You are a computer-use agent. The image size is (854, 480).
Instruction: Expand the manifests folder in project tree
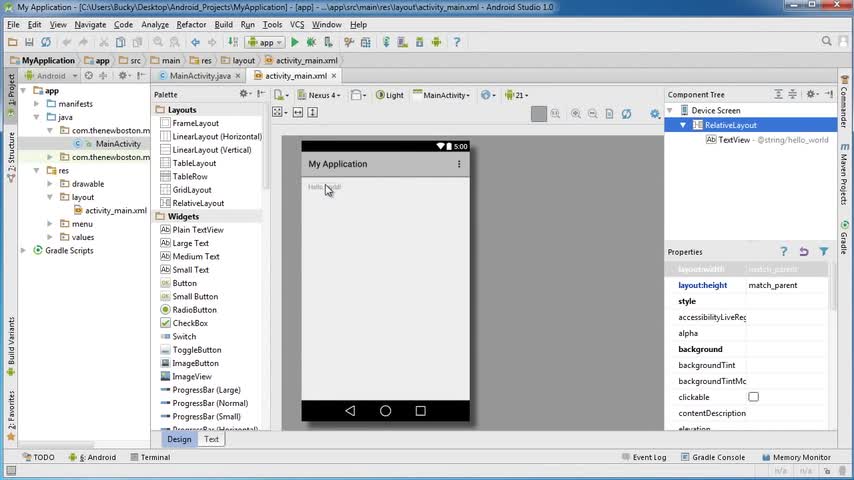(38, 104)
